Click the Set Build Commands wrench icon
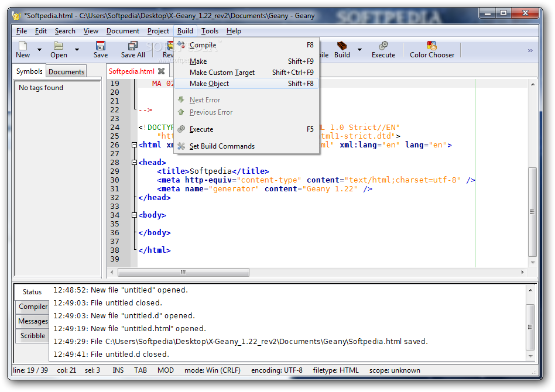Screen dimensions: 555x392 [x=181, y=146]
